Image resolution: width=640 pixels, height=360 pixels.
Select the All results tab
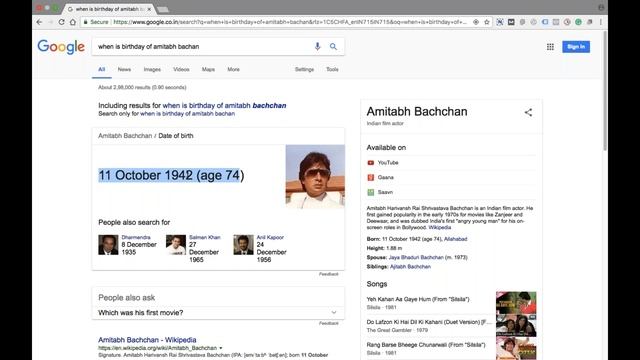[102, 69]
